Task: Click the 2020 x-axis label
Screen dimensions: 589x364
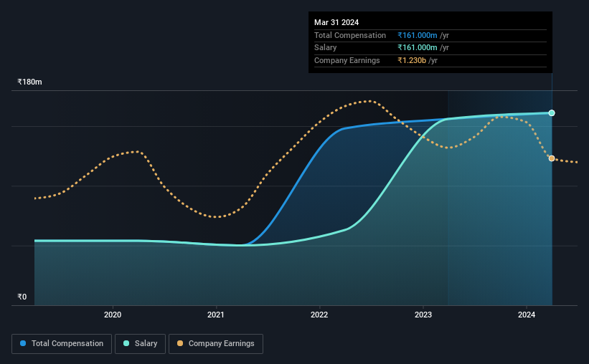Action: [x=113, y=315]
